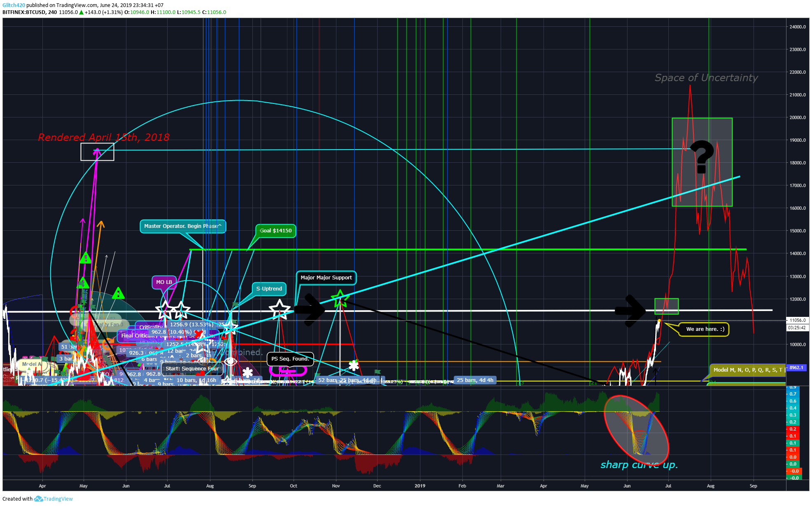
Task: Select the S-Uptrend callout
Action: coord(269,289)
